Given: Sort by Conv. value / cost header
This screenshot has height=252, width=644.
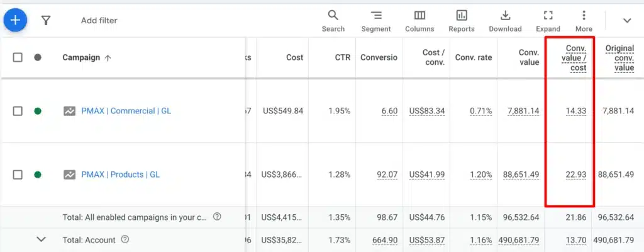Looking at the screenshot, I should 574,58.
